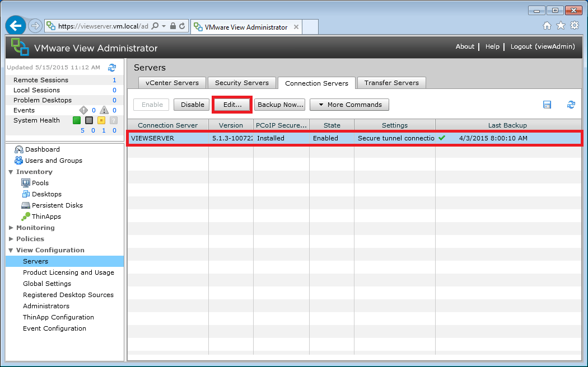Screen dimensions: 588x367
Task: Click the Desktops icon under Inventory
Action: click(x=26, y=194)
